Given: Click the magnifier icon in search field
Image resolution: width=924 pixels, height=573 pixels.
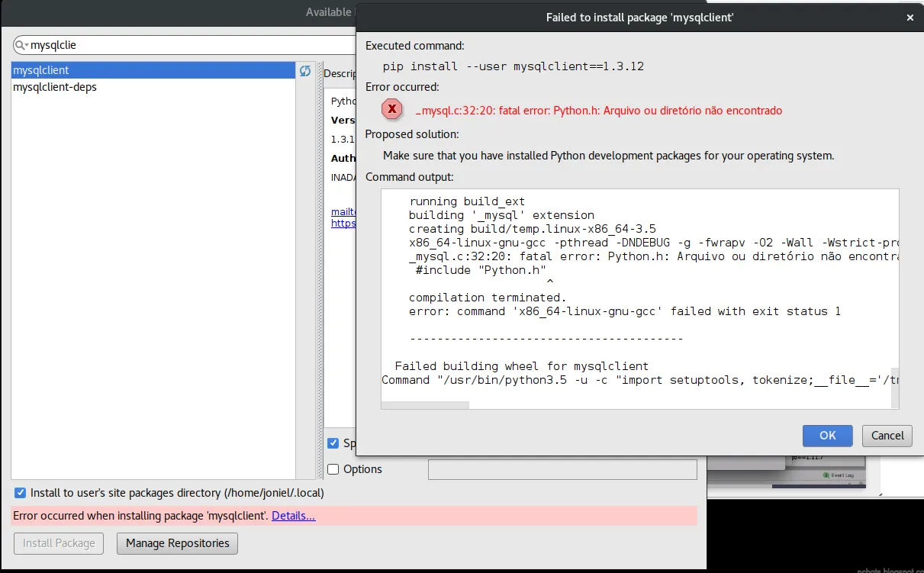Looking at the screenshot, I should click(20, 46).
